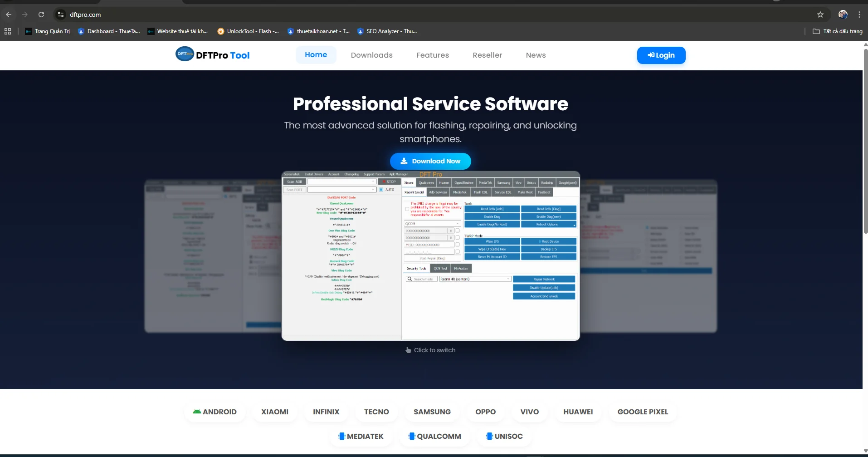Select the XIAOMI brand chip
The image size is (868, 457).
pyautogui.click(x=275, y=412)
